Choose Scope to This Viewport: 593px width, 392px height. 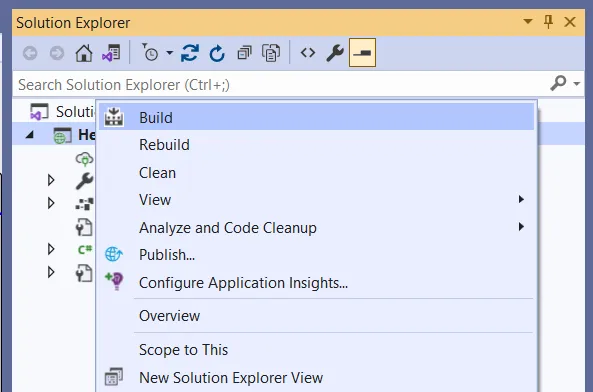(x=317, y=350)
